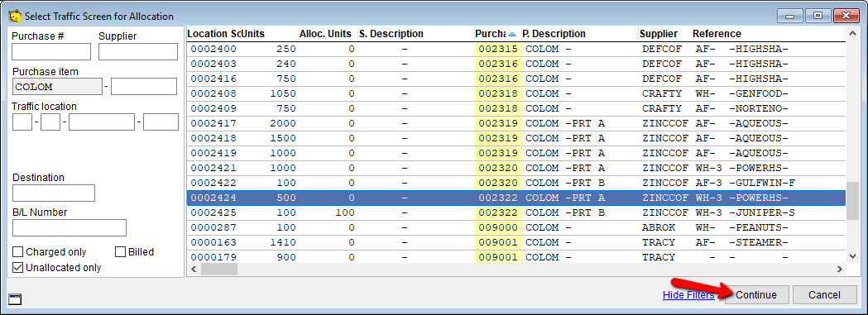Select highlighted row 0002424
The image size is (868, 315).
tap(516, 198)
